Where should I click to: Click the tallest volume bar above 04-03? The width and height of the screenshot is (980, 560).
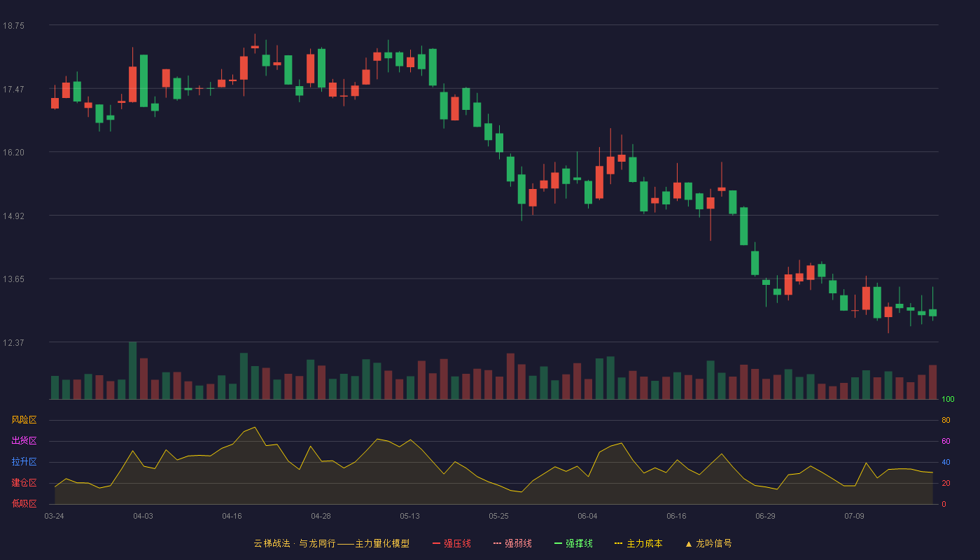pyautogui.click(x=132, y=370)
